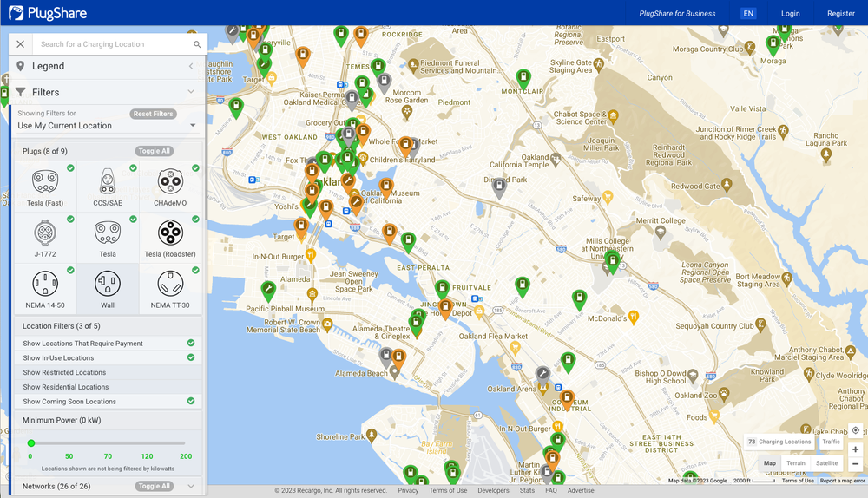
Task: Toggle Show In-Use Locations
Action: (x=108, y=357)
